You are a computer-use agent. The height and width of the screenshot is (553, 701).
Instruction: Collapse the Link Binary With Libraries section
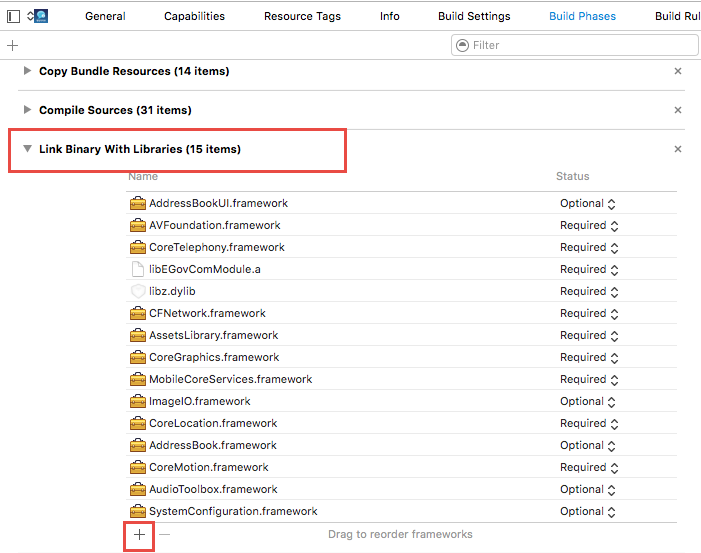click(27, 149)
